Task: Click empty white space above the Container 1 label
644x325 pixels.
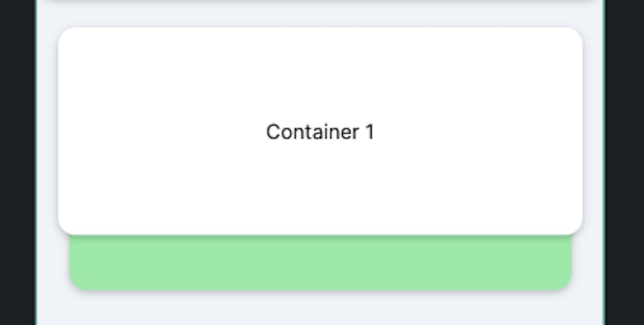Action: pos(320,74)
